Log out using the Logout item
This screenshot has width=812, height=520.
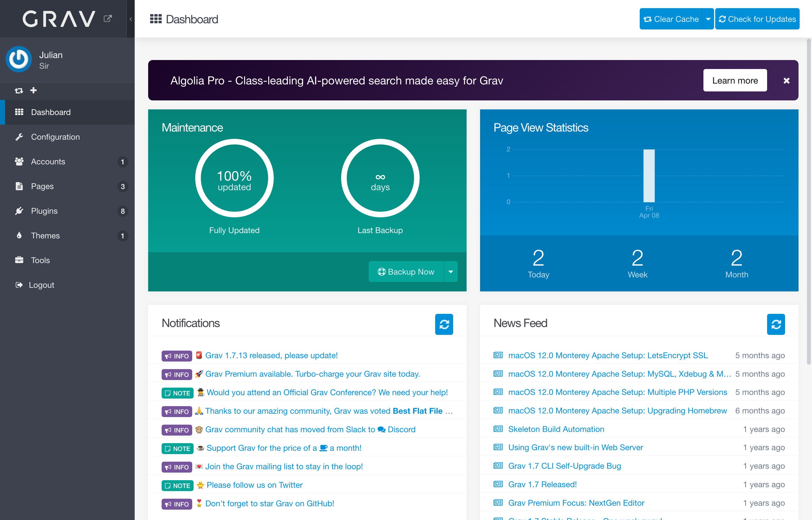click(x=68, y=285)
